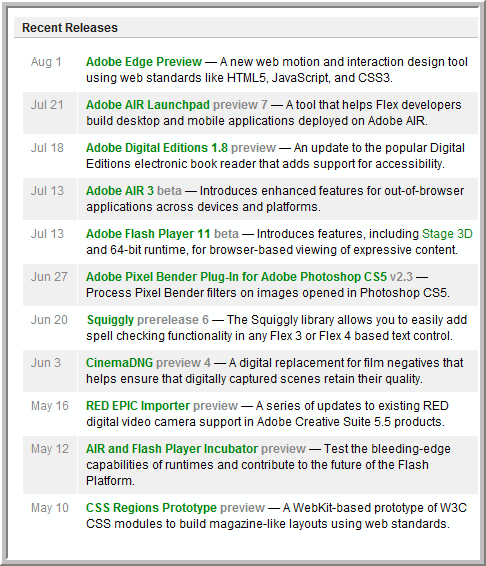Open the CSS Regions Prototype link
Image resolution: width=486 pixels, height=566 pixels.
coord(151,508)
